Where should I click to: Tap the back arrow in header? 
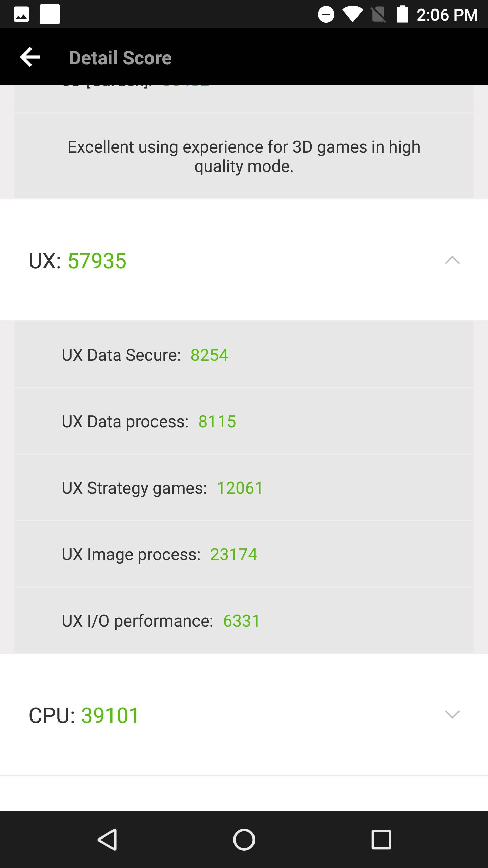(x=30, y=57)
